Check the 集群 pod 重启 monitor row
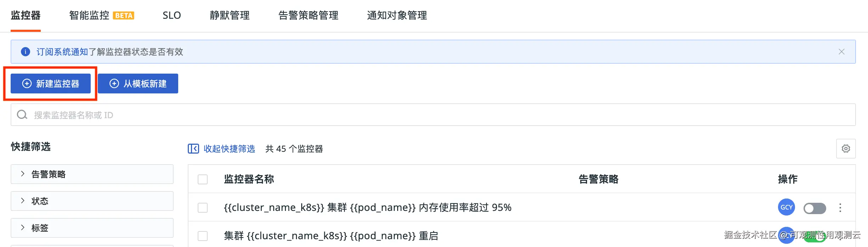The width and height of the screenshot is (868, 247). point(203,236)
